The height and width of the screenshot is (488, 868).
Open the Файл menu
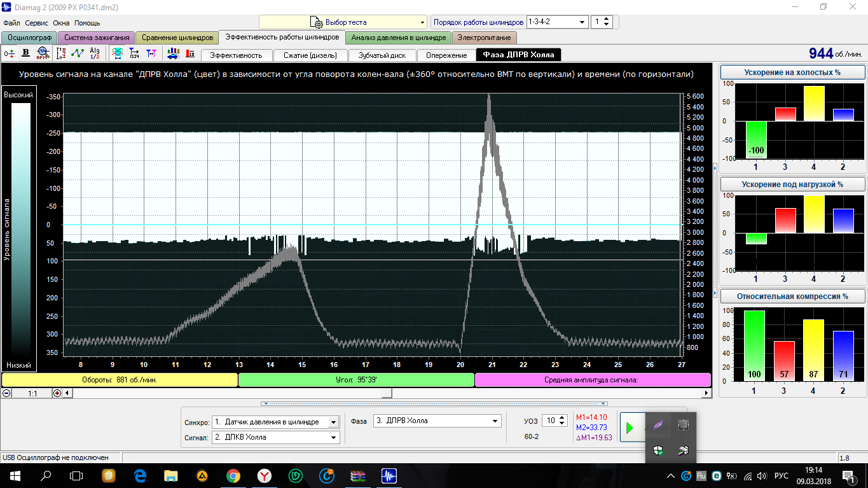point(11,22)
